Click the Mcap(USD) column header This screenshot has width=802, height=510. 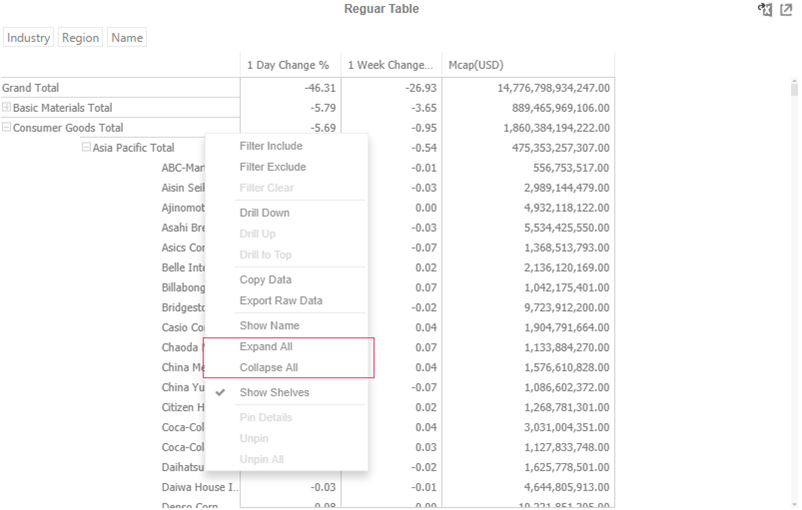click(476, 65)
